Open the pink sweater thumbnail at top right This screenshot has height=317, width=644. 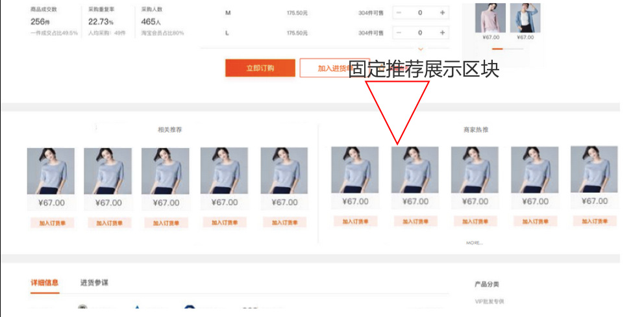point(490,18)
